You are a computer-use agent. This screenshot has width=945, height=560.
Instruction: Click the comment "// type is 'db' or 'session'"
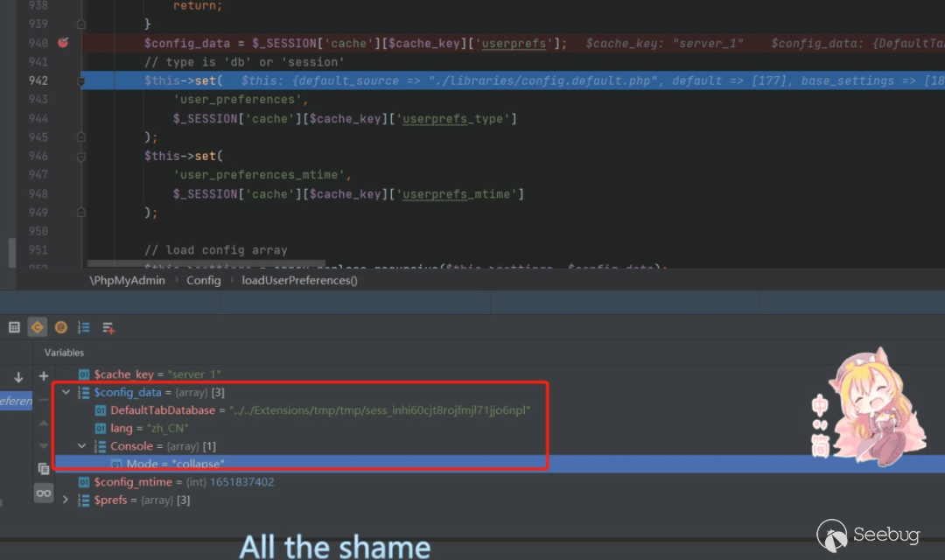click(x=245, y=62)
